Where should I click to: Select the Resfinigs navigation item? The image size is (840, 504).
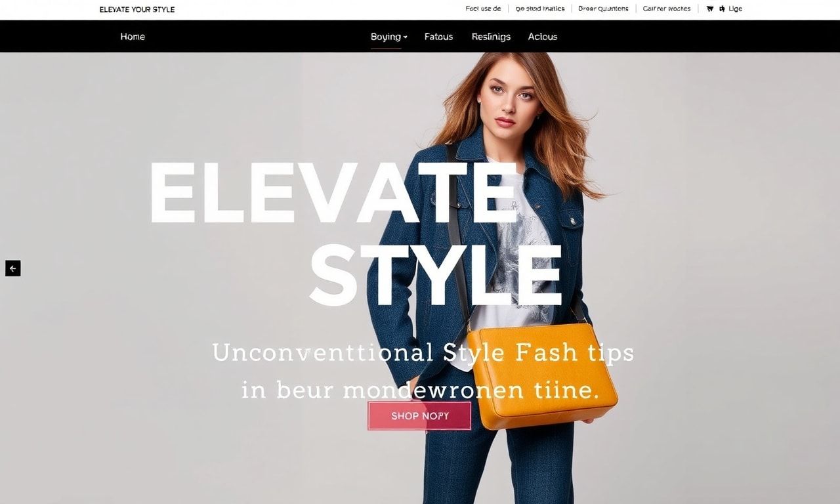[x=491, y=37]
